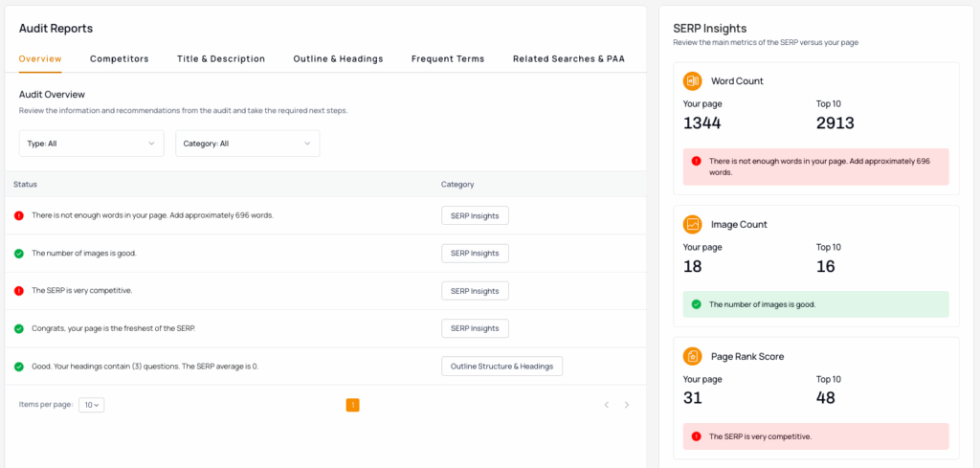Click 'The number of images is good.' row text
Viewport: 980px width, 468px height.
pyautogui.click(x=84, y=254)
